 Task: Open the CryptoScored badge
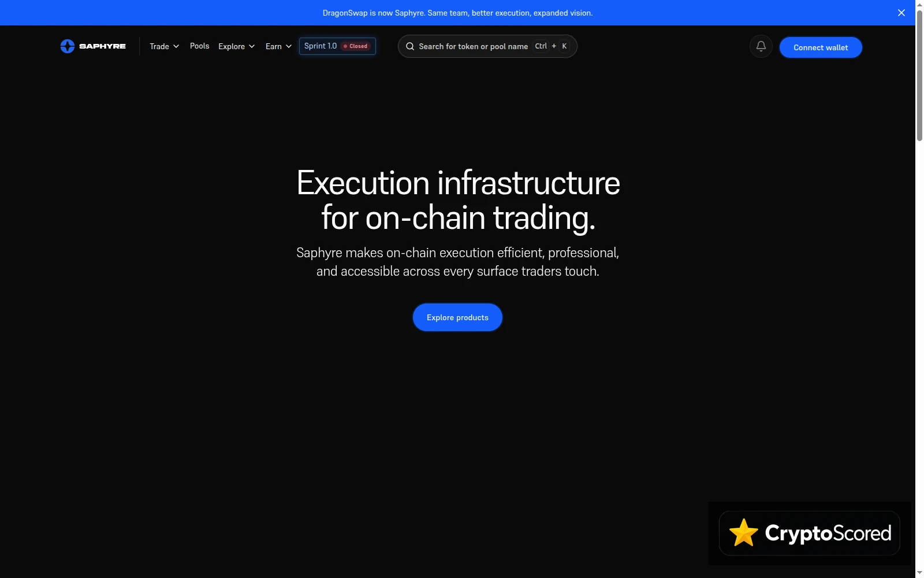point(810,533)
